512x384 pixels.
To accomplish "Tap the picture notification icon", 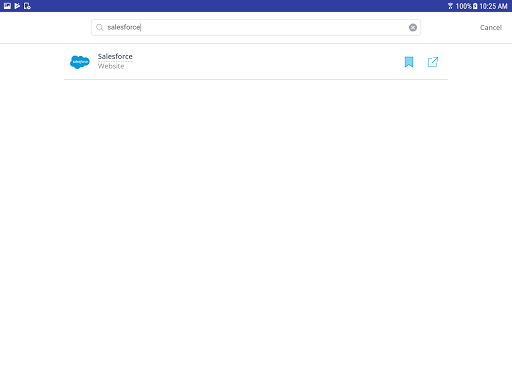I will (7, 6).
